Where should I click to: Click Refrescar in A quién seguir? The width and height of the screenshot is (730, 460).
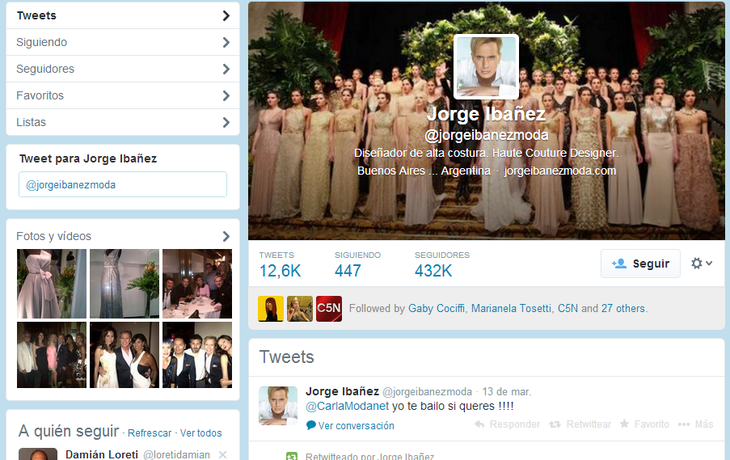[x=149, y=433]
